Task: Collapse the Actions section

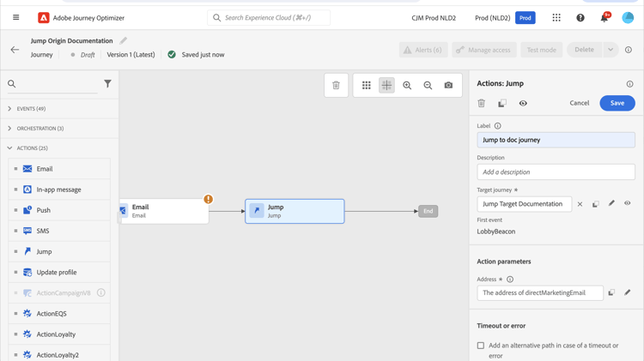Action: click(x=9, y=148)
